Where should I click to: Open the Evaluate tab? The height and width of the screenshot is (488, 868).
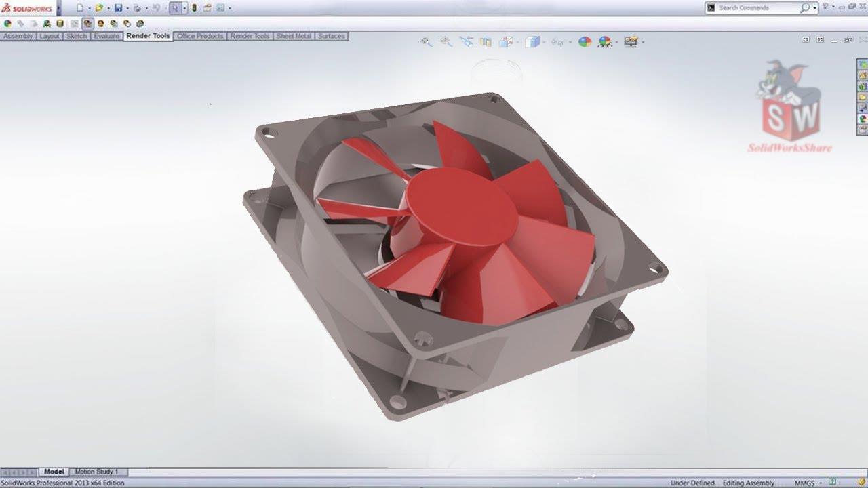click(106, 36)
